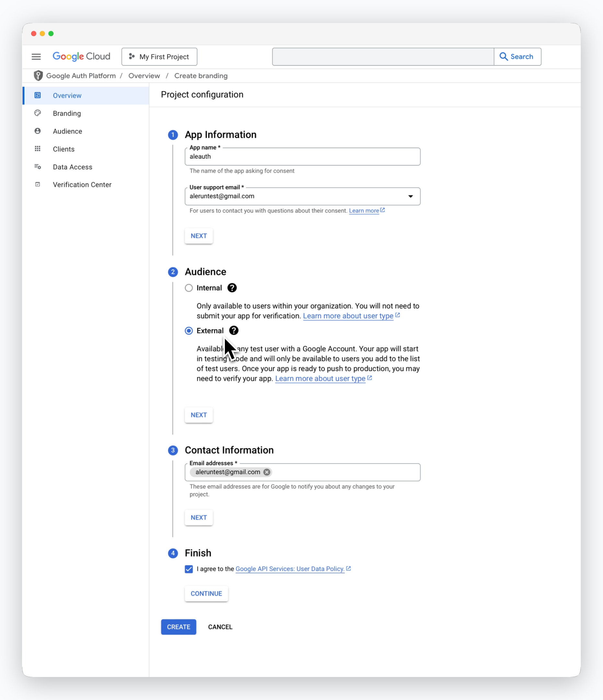Click the project selector dots icon
The image size is (603, 700).
(x=132, y=56)
